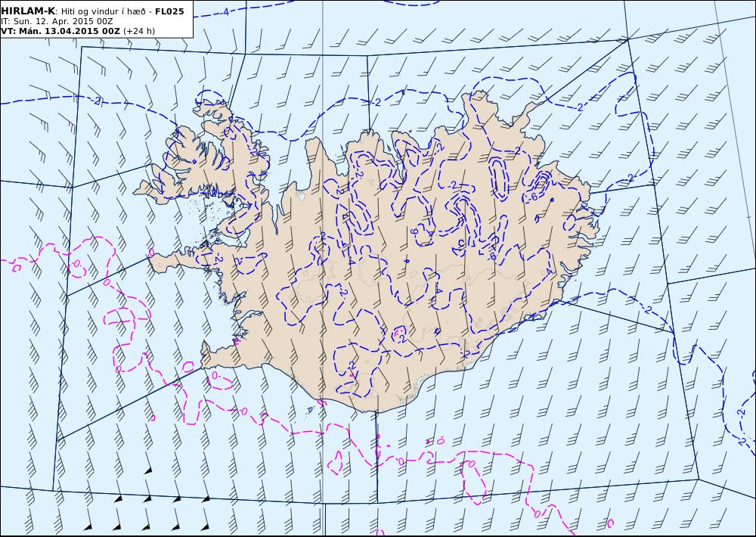Click the HIRLAM-K model name in header
This screenshot has height=537, width=756.
click(x=28, y=11)
